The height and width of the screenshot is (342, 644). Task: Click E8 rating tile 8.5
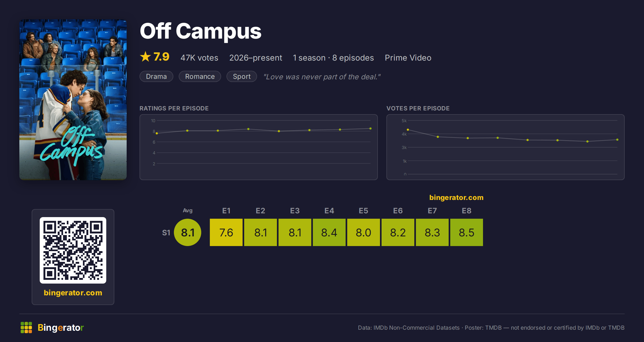point(467,232)
